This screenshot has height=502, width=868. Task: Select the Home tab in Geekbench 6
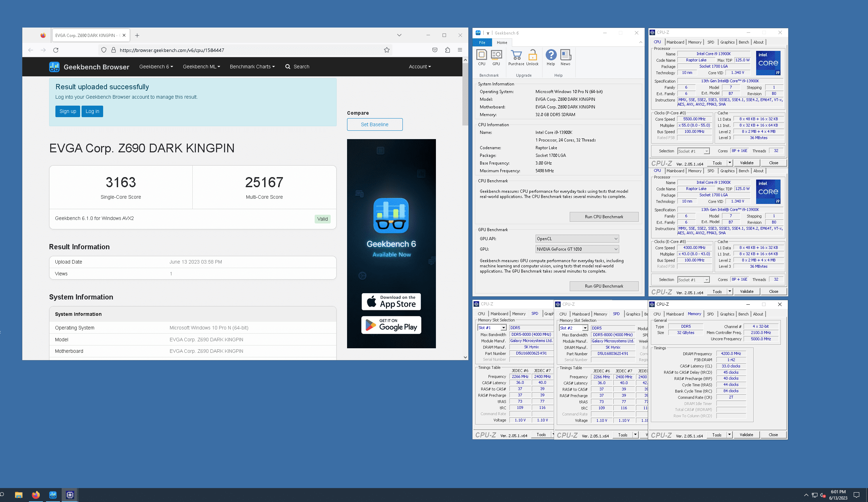click(502, 43)
